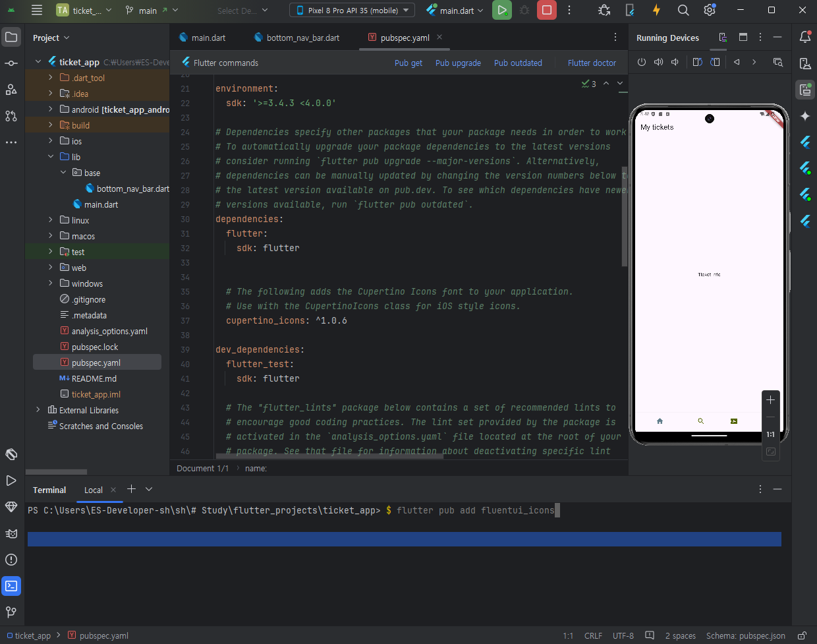The image size is (817, 644).
Task: Switch to main.dart editor tab
Action: pyautogui.click(x=202, y=38)
